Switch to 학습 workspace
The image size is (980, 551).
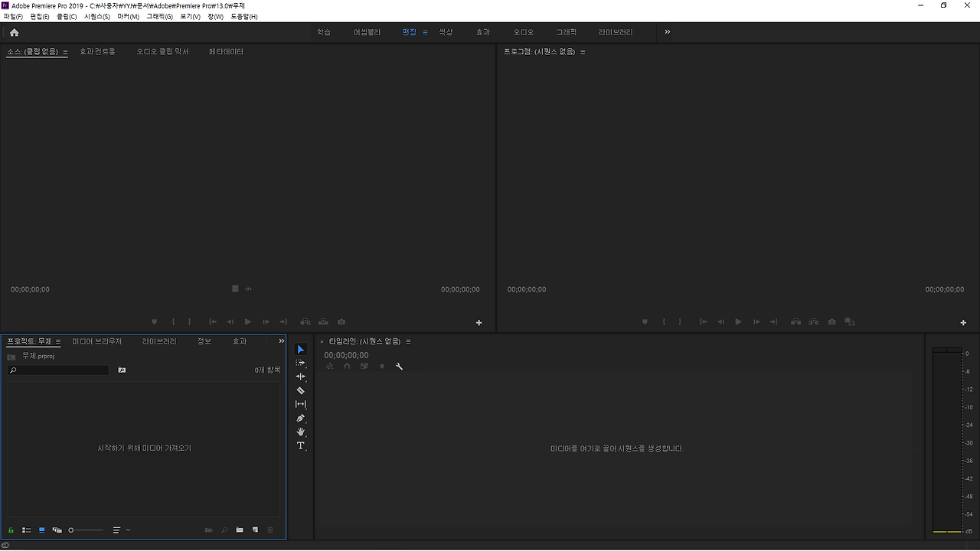tap(324, 32)
